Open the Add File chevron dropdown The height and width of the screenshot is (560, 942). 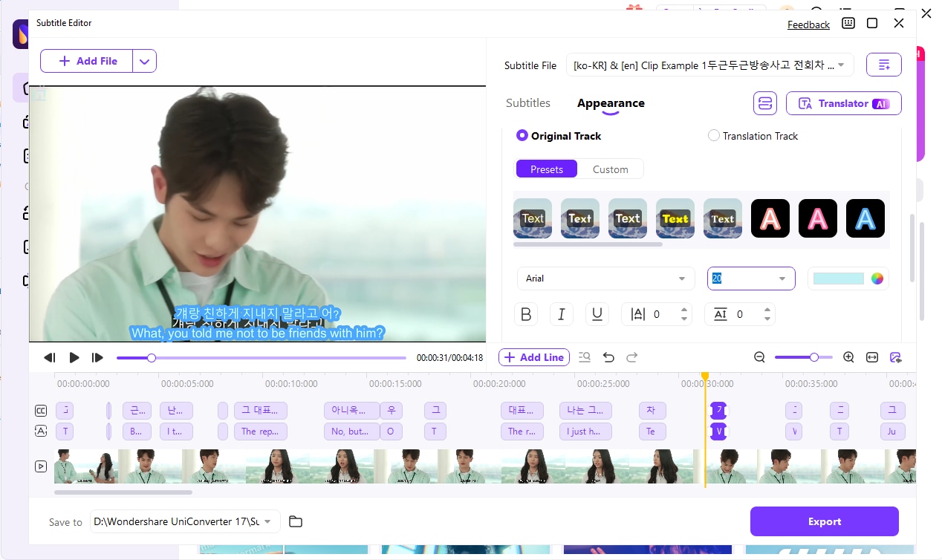click(x=144, y=61)
